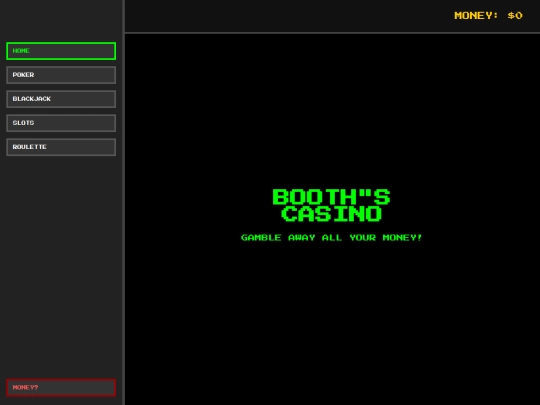
Task: Select the Home menu button
Action: 61,51
